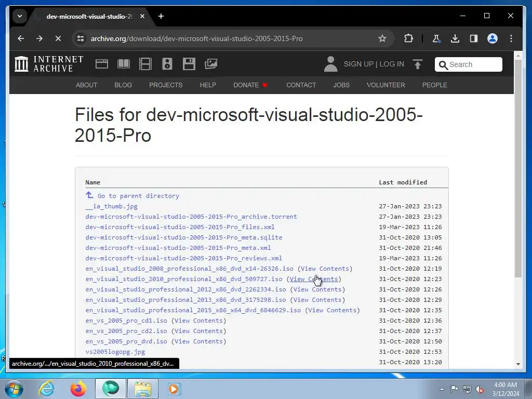Open the ABOUT menu item
532x399 pixels.
[x=86, y=85]
